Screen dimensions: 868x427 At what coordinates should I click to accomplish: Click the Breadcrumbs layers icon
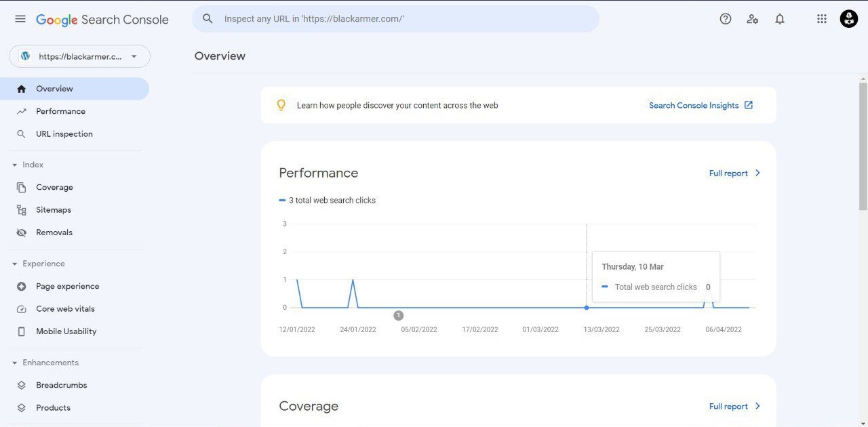22,385
